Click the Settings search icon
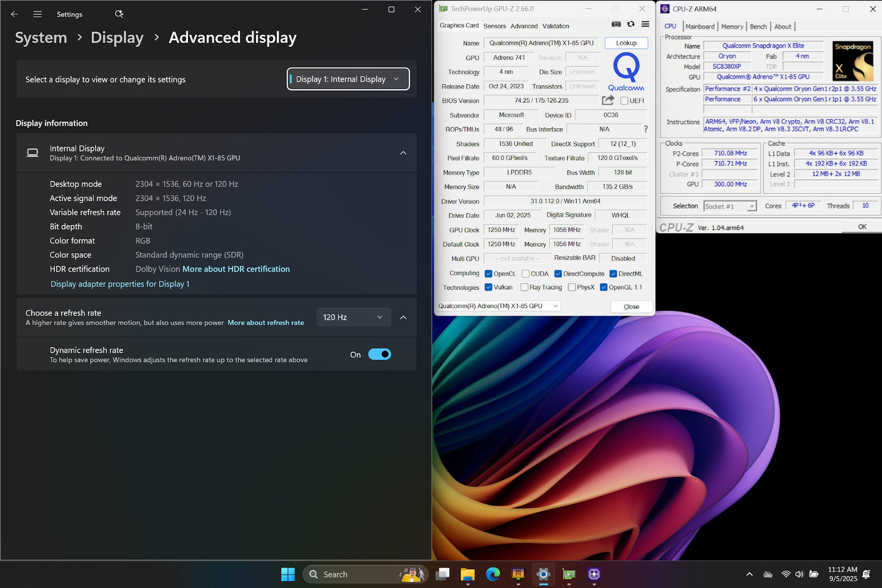The image size is (882, 588). coord(119,14)
